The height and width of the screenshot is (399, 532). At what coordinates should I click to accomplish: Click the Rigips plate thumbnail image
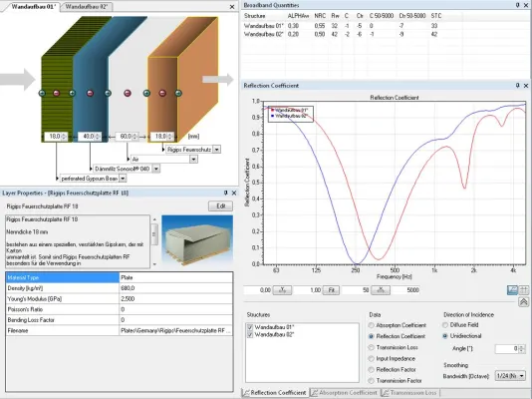click(x=197, y=240)
